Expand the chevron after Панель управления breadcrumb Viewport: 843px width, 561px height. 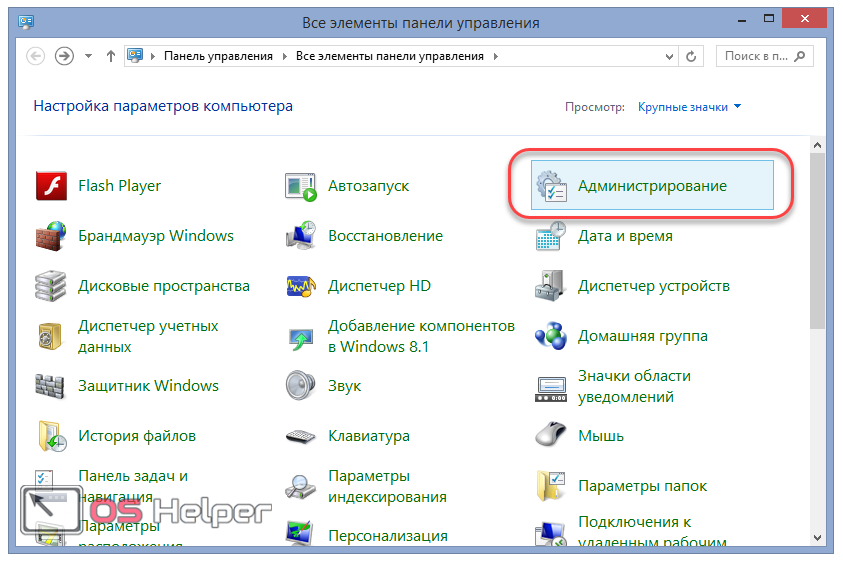(283, 57)
